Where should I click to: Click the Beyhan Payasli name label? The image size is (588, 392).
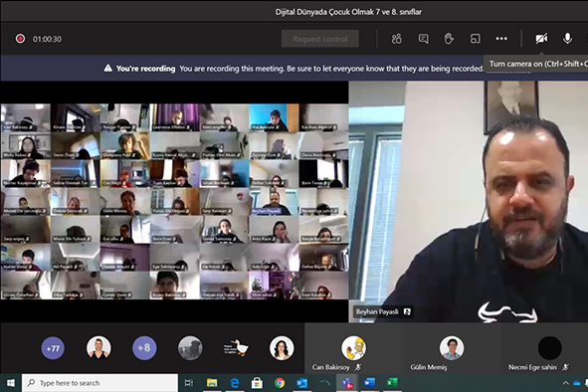click(377, 311)
